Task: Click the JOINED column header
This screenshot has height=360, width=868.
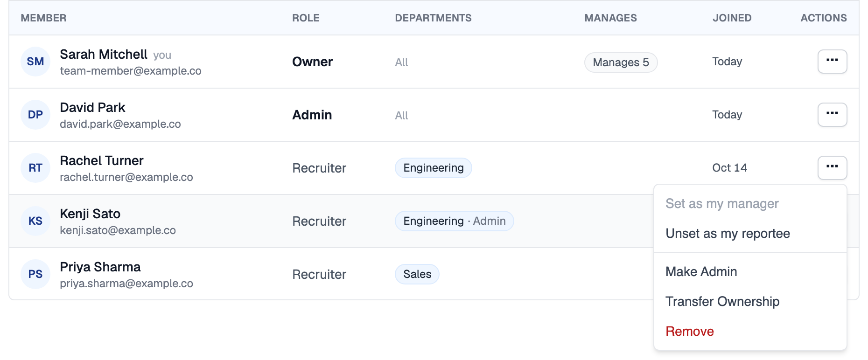Action: coord(732,18)
